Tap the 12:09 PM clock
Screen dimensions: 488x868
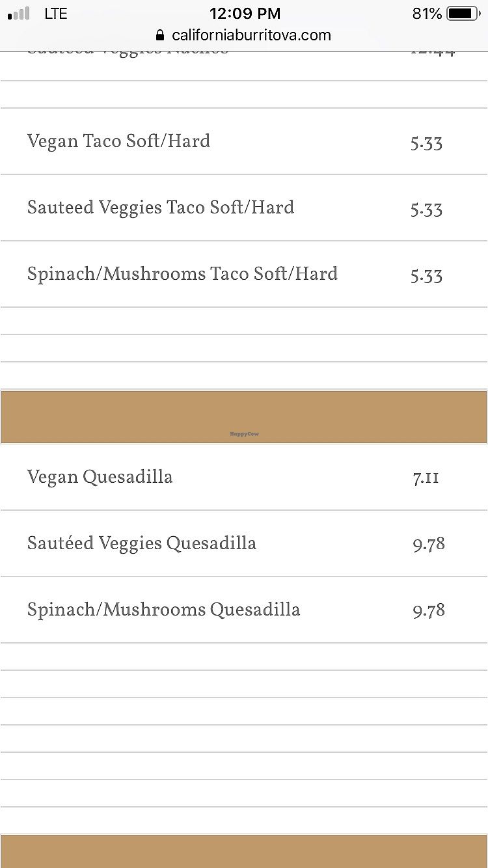pos(245,13)
